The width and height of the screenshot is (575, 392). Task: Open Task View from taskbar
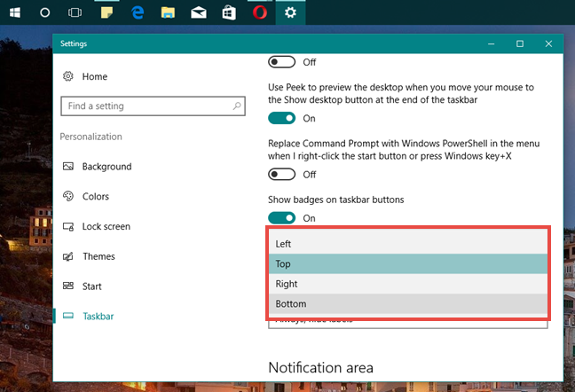(x=75, y=12)
